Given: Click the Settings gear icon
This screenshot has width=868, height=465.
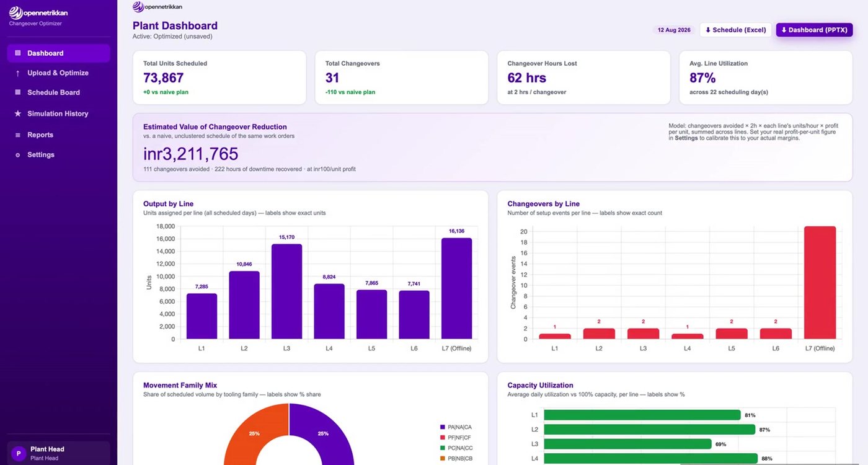Looking at the screenshot, I should (x=17, y=155).
